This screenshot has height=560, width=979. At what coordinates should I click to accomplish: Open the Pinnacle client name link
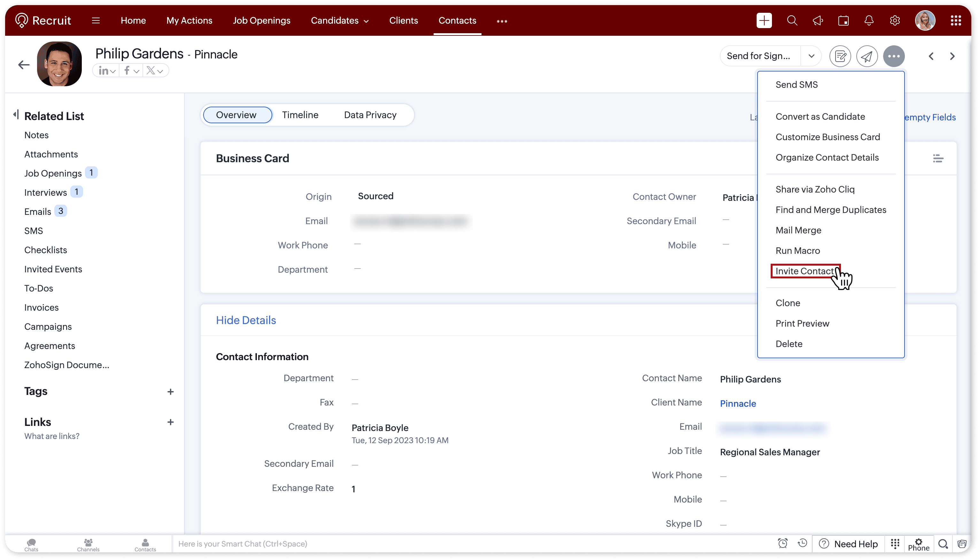(738, 404)
